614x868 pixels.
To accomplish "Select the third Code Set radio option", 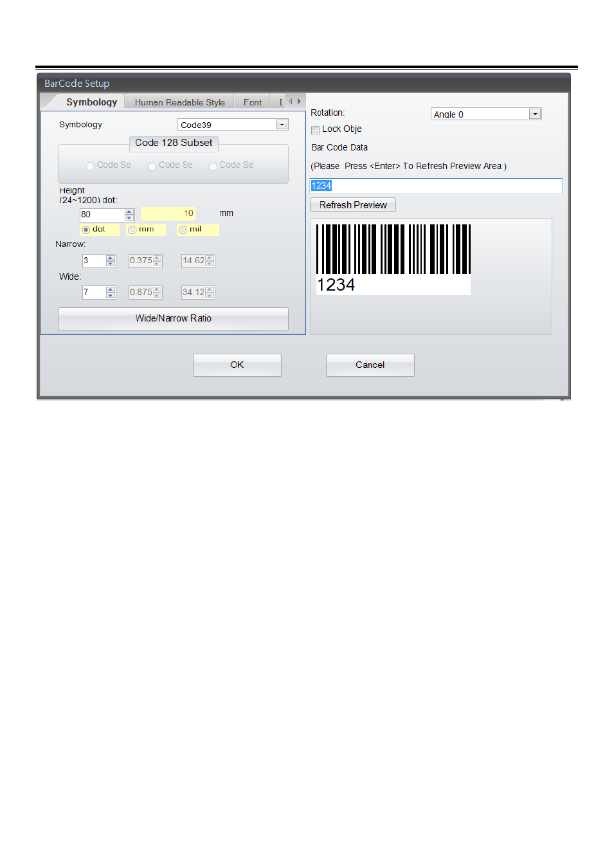I will coord(212,167).
